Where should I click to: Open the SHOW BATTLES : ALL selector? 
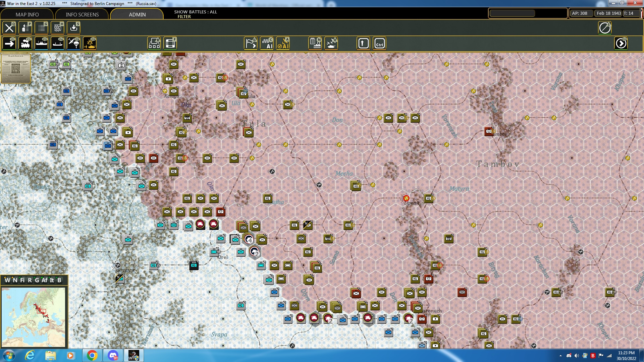[195, 12]
